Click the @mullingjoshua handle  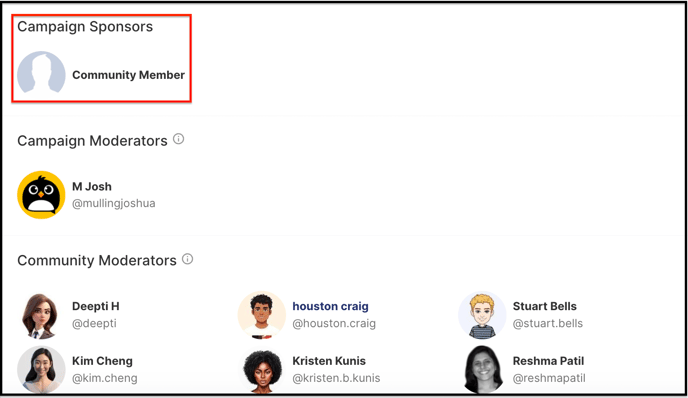point(114,204)
